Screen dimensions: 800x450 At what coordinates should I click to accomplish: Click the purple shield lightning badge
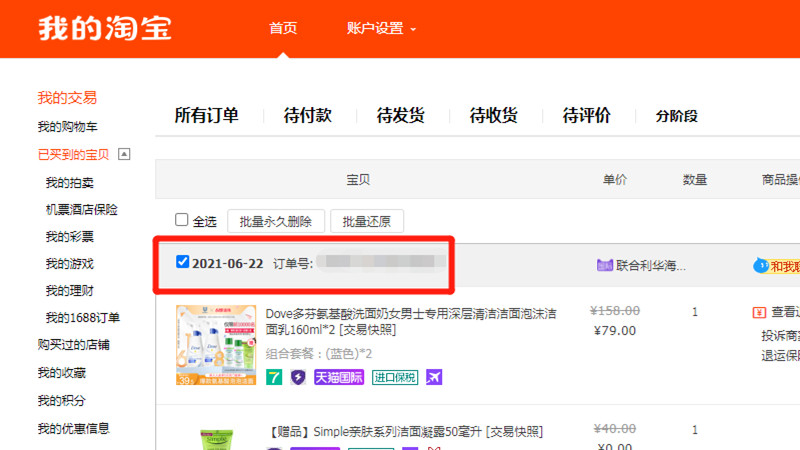pos(298,377)
